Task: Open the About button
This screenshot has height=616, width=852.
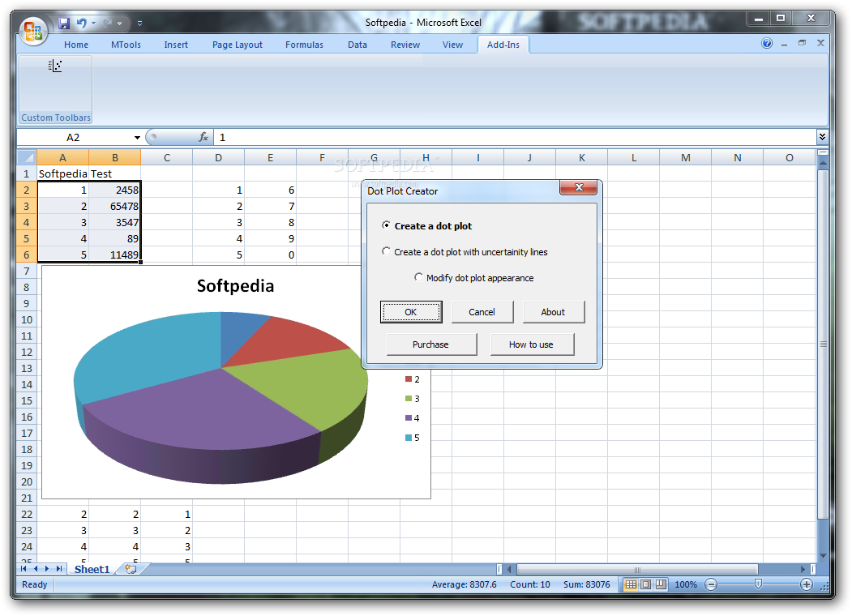Action: pos(553,312)
